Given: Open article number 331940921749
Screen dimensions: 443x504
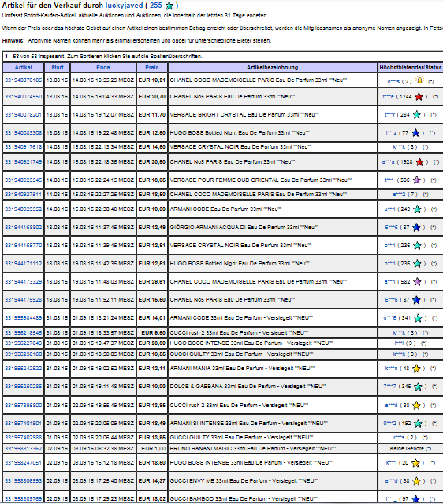Looking at the screenshot, I should tap(23, 162).
